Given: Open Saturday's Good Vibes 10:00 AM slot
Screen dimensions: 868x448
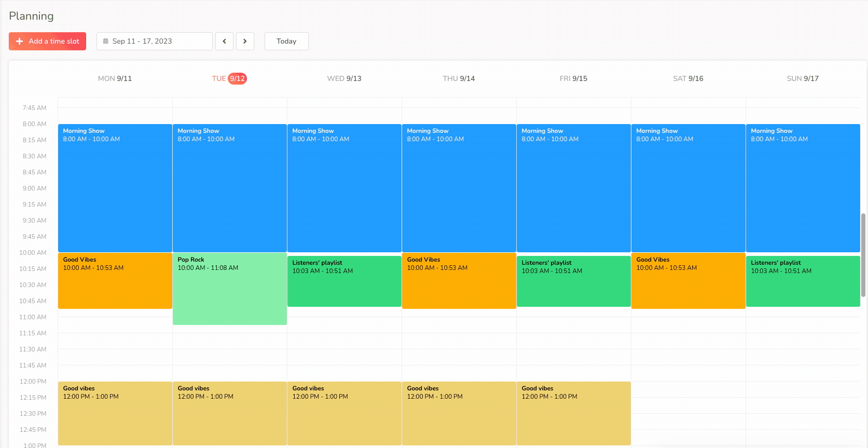Looking at the screenshot, I should pyautogui.click(x=688, y=281).
